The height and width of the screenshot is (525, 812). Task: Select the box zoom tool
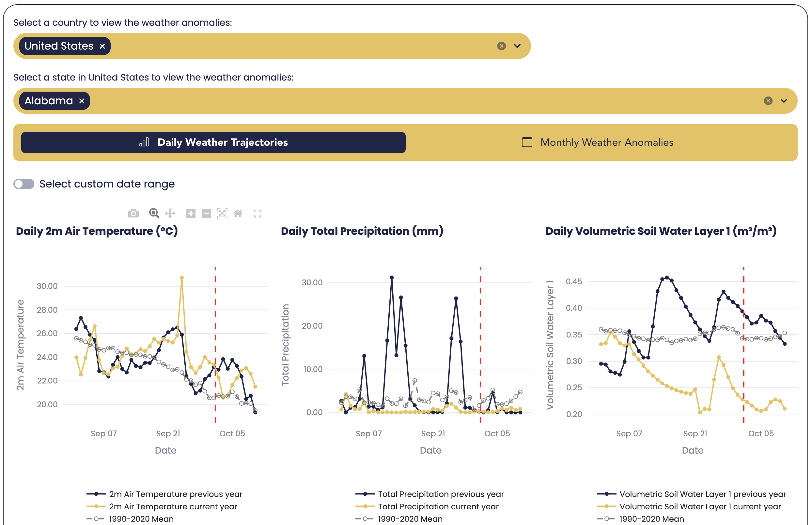click(154, 213)
